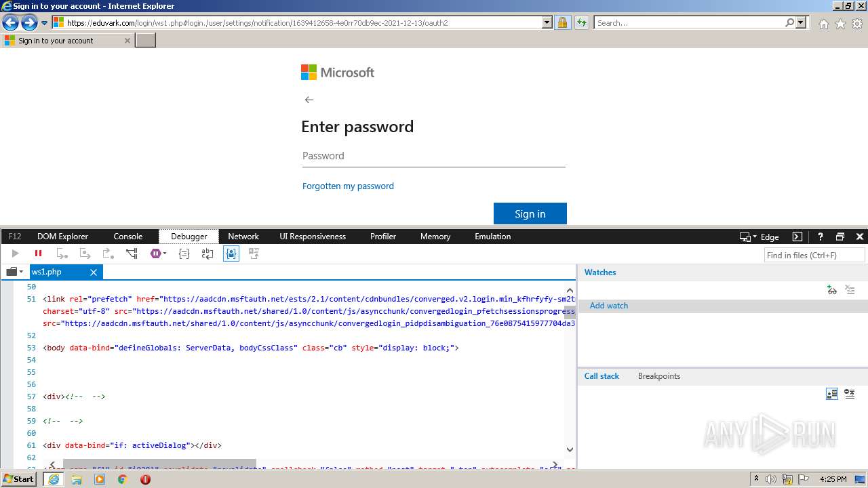Click the browser Back button
Image resolution: width=868 pixels, height=488 pixels.
click(10, 23)
